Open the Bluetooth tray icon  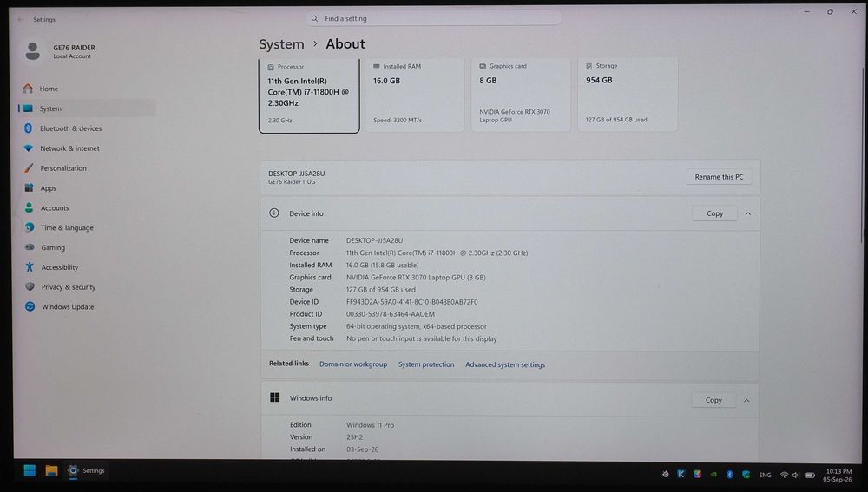point(730,475)
